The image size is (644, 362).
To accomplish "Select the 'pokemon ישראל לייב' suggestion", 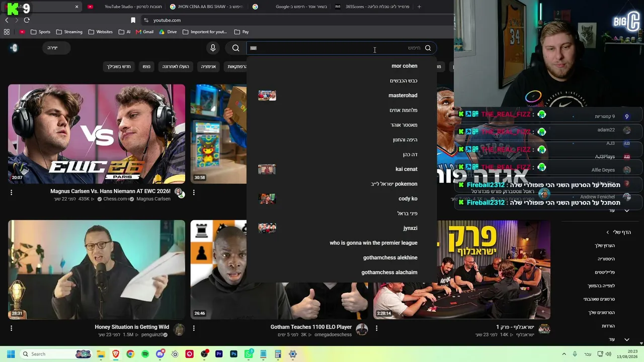I will coord(342,184).
